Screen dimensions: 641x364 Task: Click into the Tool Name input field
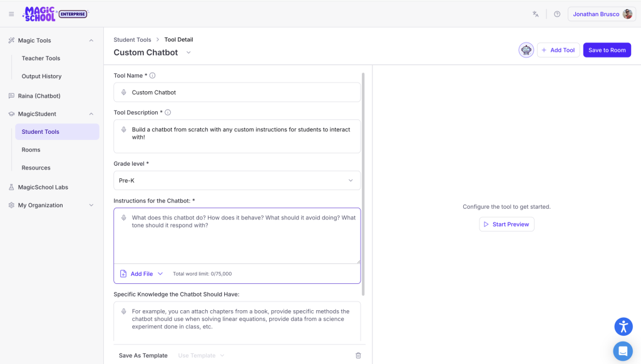tap(237, 93)
